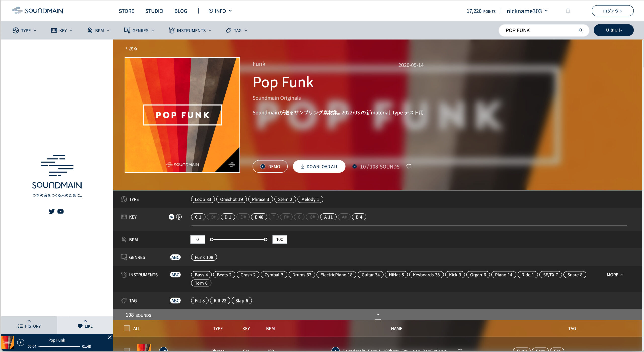Open the LIKE tab
The image size is (644, 352).
(85, 324)
